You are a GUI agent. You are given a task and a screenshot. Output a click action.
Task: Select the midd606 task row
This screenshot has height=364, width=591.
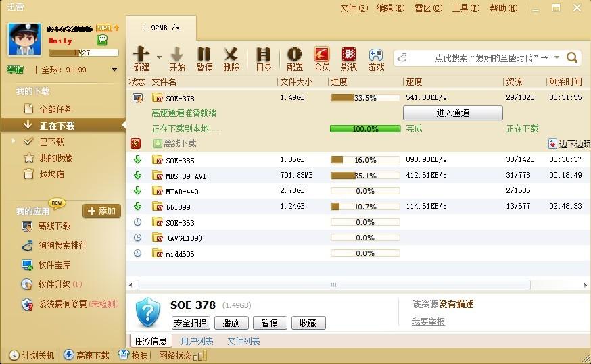tap(358, 254)
